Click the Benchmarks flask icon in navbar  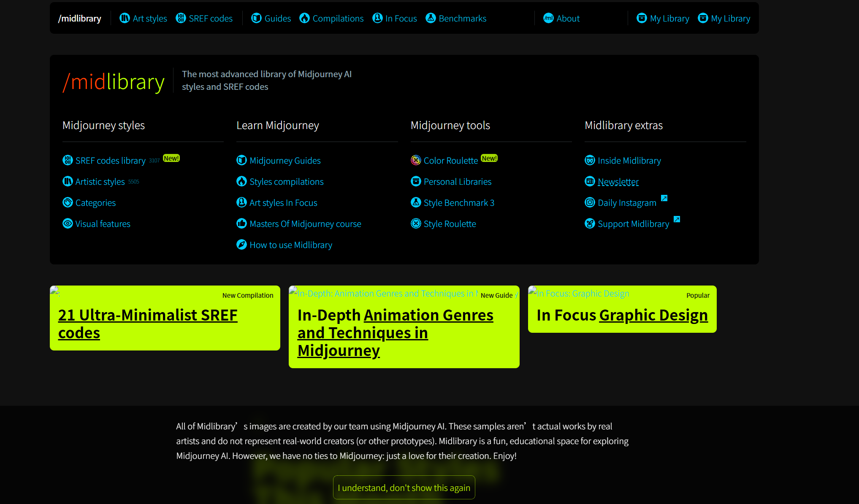(x=431, y=18)
